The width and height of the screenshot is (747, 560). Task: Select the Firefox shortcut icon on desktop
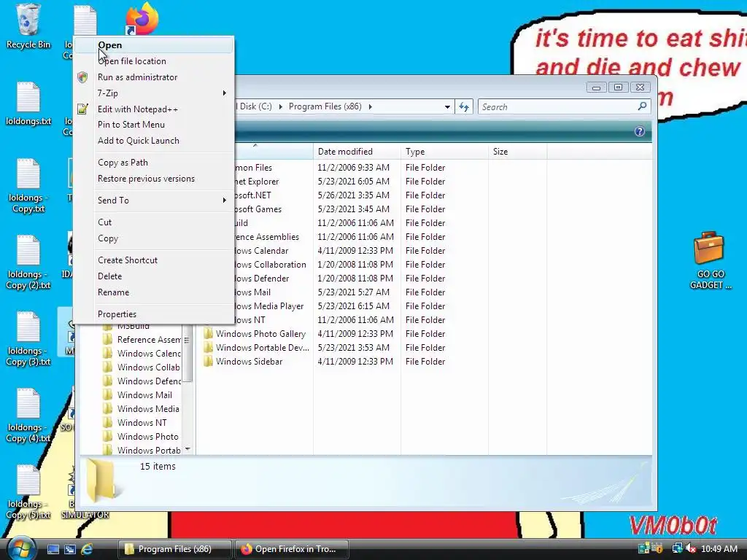click(x=142, y=19)
